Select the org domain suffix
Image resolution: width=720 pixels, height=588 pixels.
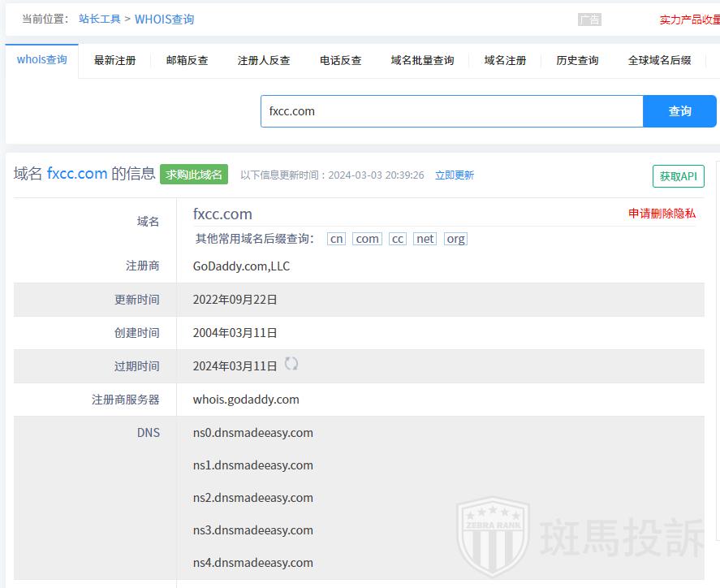coord(455,239)
